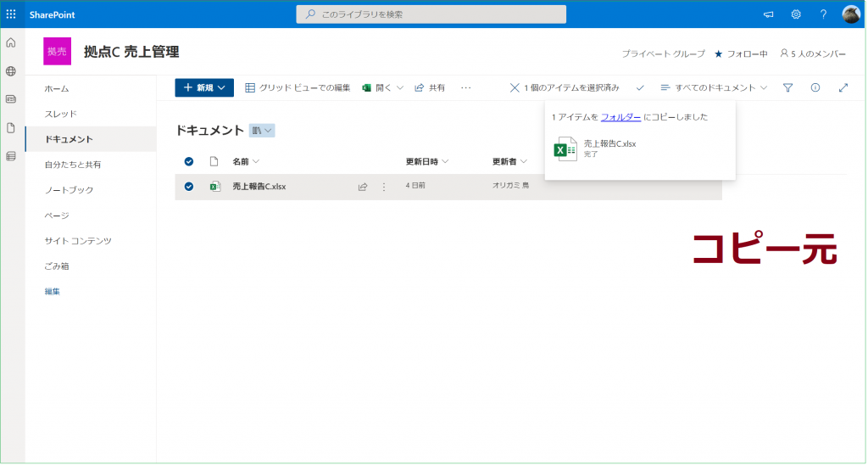
Task: Open the app launcher waffle icon
Action: coord(11,14)
